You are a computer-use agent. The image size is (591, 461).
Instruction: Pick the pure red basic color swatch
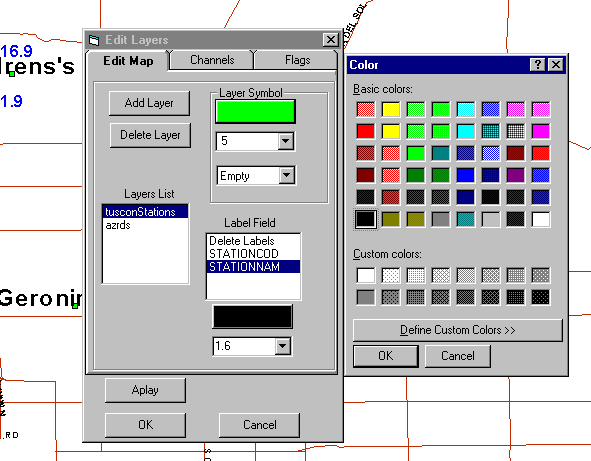point(366,131)
